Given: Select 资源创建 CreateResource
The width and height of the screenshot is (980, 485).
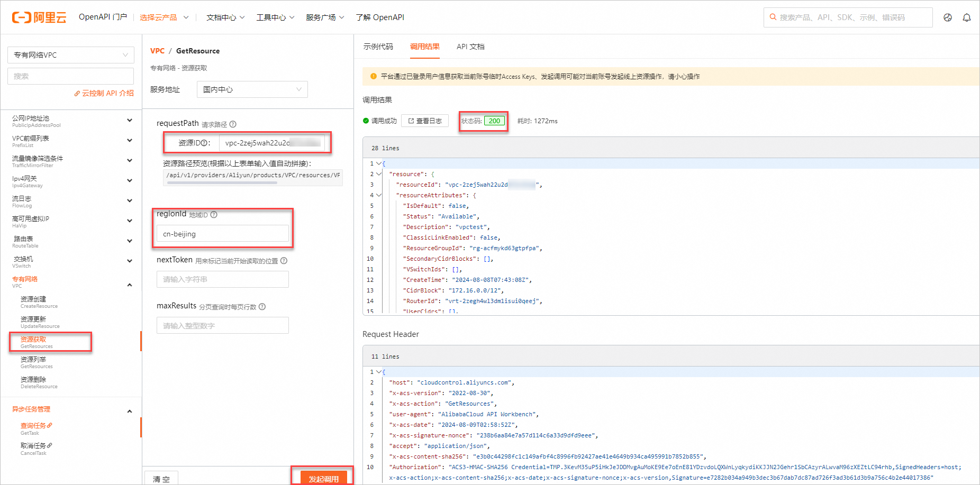Looking at the screenshot, I should (39, 302).
